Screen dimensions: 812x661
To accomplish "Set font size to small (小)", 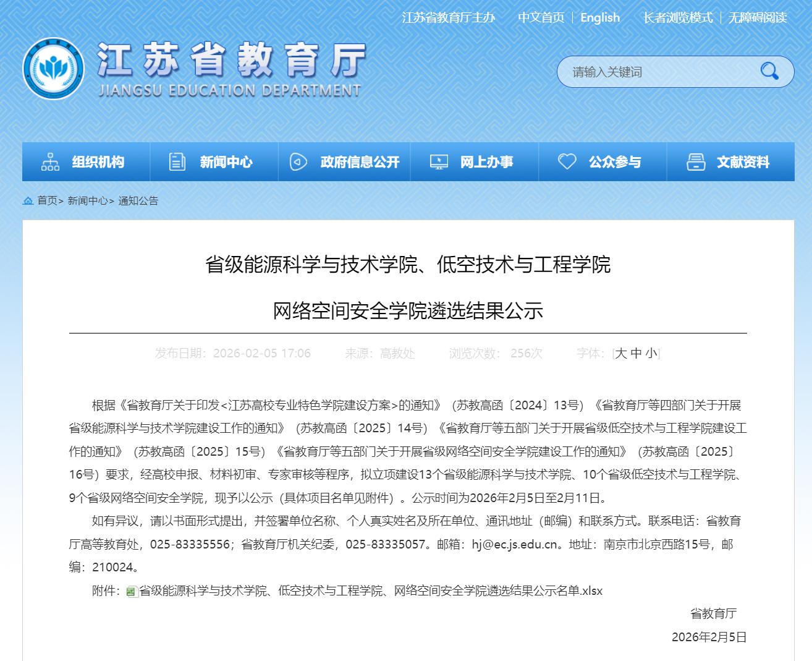I will pos(651,353).
